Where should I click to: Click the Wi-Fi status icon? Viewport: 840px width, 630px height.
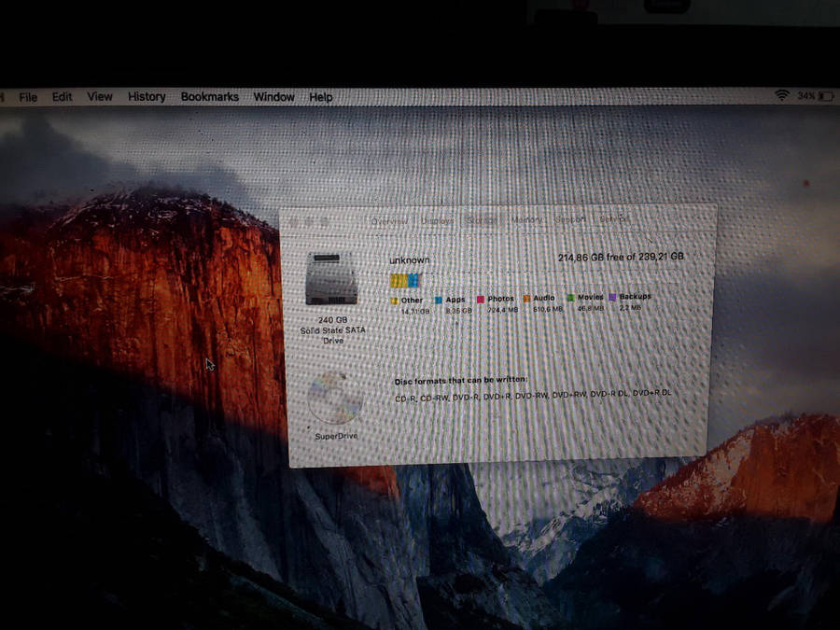click(x=781, y=96)
